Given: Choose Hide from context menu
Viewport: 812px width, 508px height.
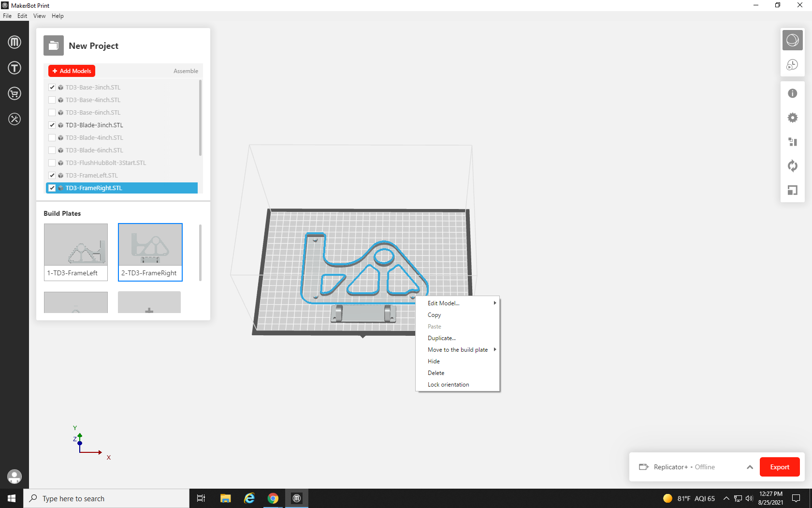Looking at the screenshot, I should click(x=458, y=361).
